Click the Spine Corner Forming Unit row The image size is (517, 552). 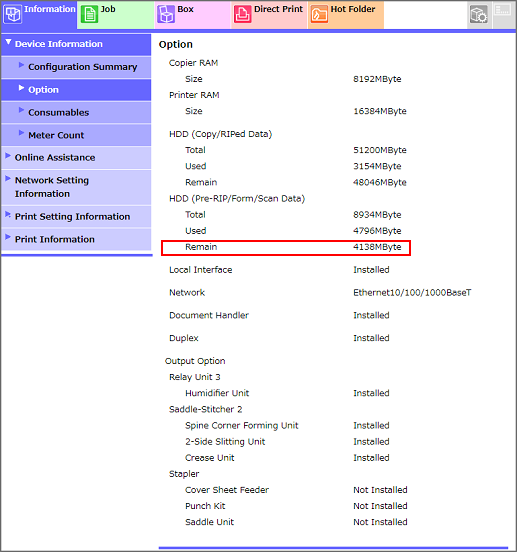point(287,426)
